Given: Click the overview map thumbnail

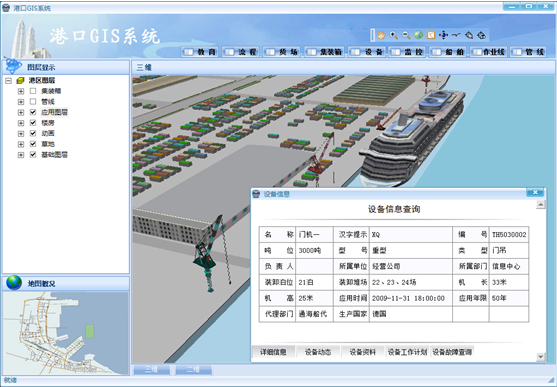Looking at the screenshot, I should pyautogui.click(x=66, y=333).
